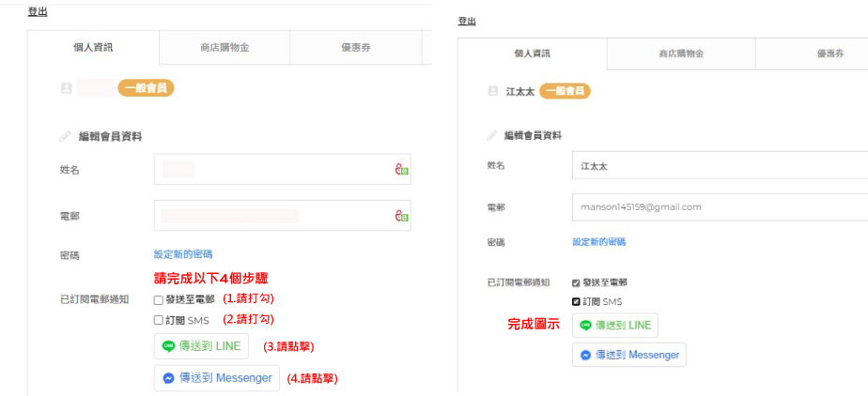Screen dimensions: 868x396
Task: Tick the 發送至電郵 checkbox in left panel
Action: click(159, 300)
